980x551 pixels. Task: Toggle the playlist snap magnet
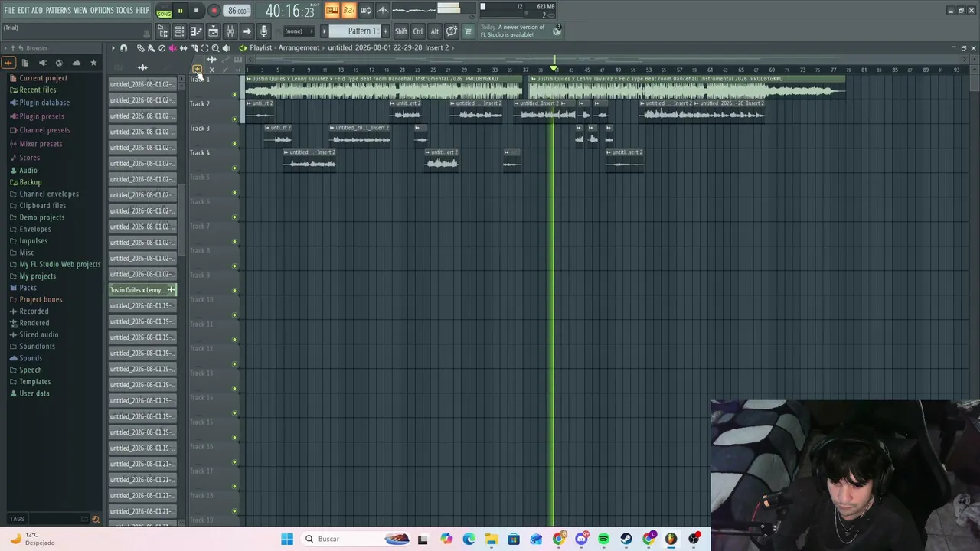coord(123,48)
